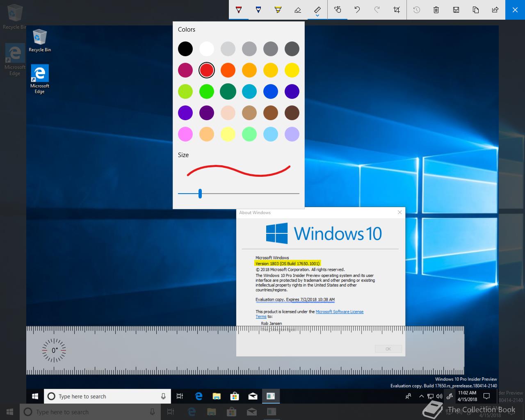Image resolution: width=525 pixels, height=420 pixels.
Task: Activate the eraser tool
Action: pyautogui.click(x=298, y=10)
